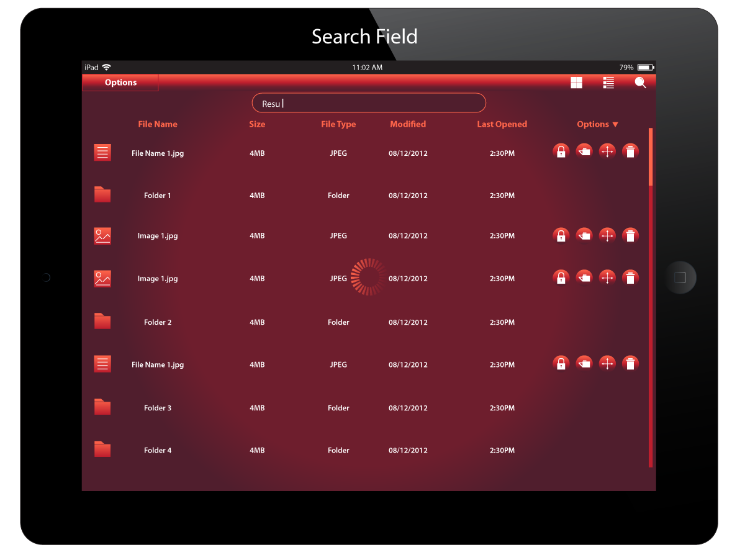This screenshot has height=560, width=745.
Task: Document icon of File Name 1.jpg below Folder 2
Action: coord(102,364)
